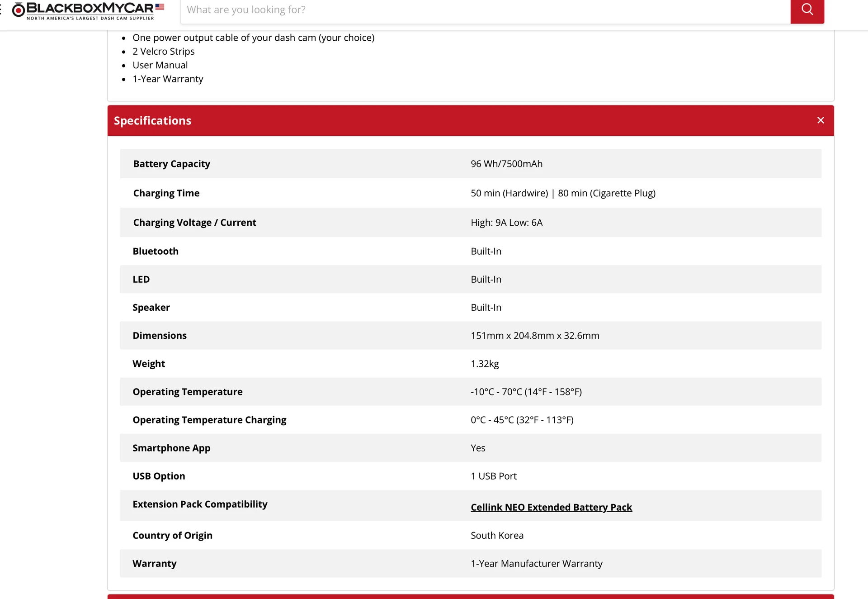
Task: Click the '1.32kg' weight value
Action: [485, 364]
